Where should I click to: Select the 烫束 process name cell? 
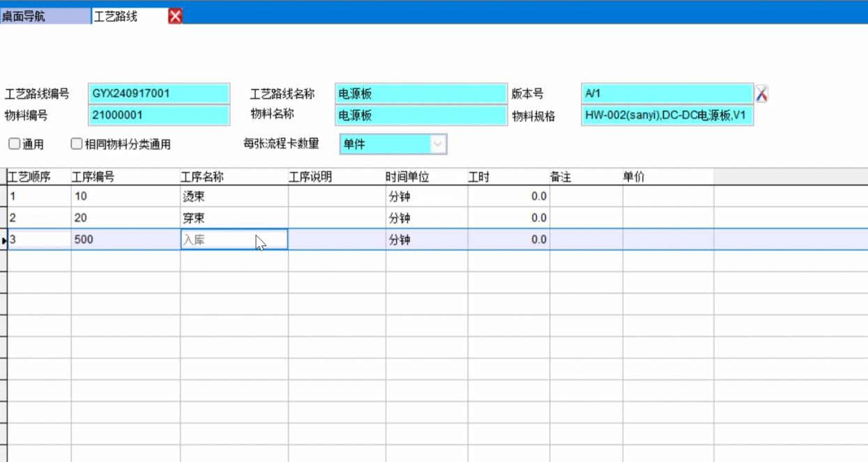pos(234,197)
